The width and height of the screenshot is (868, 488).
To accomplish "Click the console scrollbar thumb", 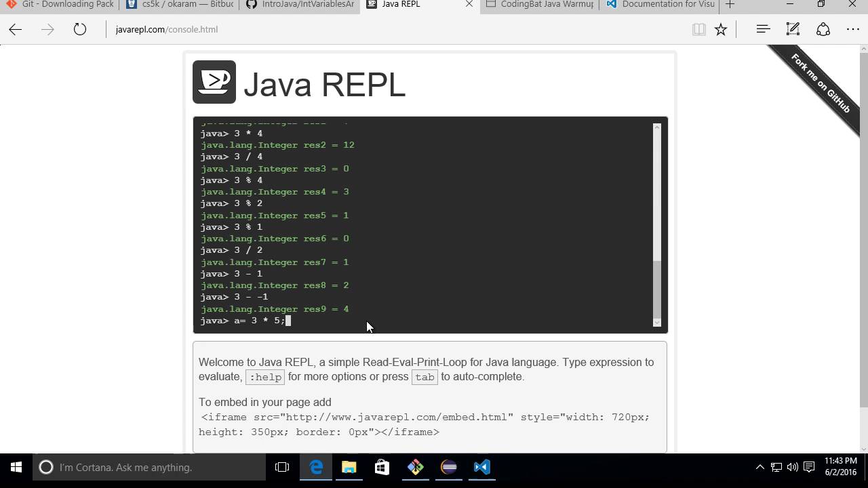I will (656, 289).
